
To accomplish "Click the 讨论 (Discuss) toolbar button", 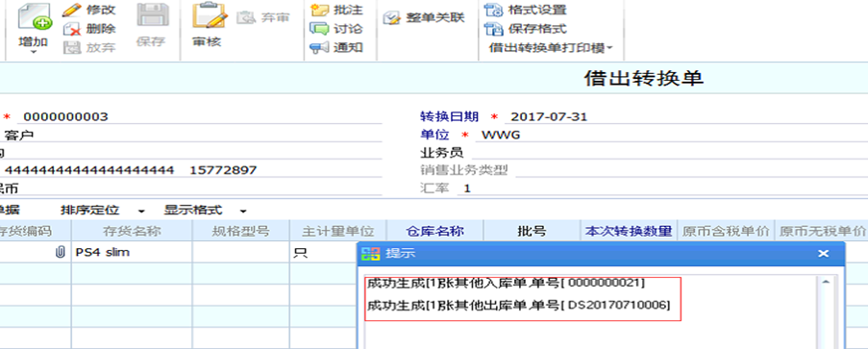I will 336,29.
